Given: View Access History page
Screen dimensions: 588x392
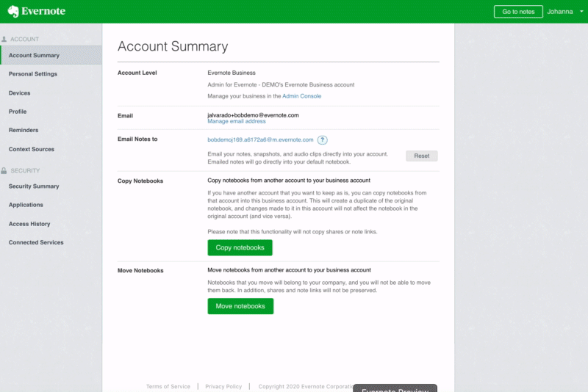Looking at the screenshot, I should 29,224.
